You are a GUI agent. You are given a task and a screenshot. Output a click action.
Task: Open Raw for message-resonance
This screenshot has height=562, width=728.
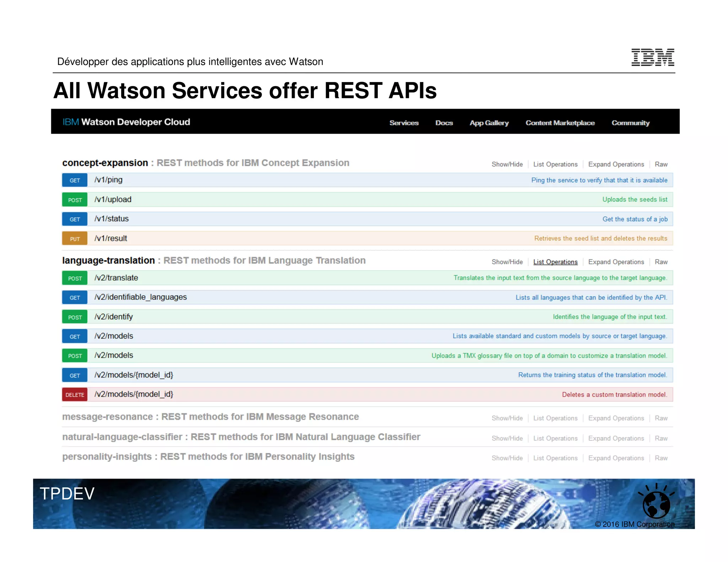point(661,418)
